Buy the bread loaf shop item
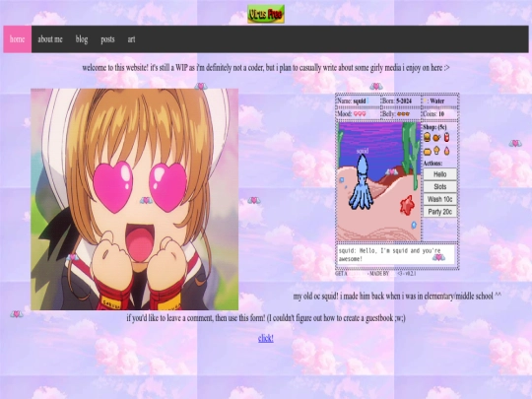The image size is (532, 399). pyautogui.click(x=428, y=151)
